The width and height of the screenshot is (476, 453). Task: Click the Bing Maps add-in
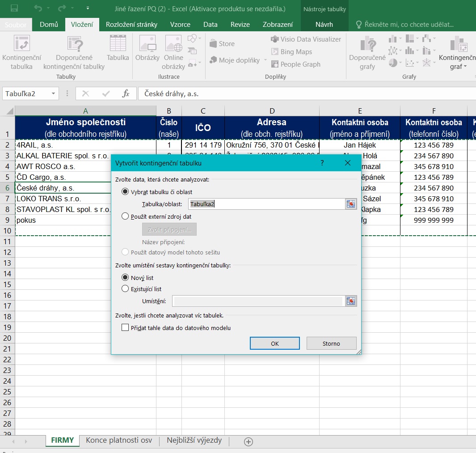pos(291,52)
